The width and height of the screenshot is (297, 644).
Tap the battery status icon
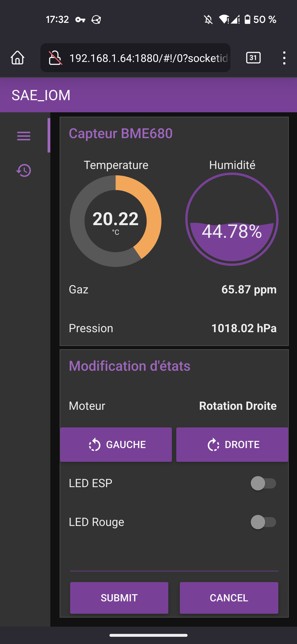point(248,20)
